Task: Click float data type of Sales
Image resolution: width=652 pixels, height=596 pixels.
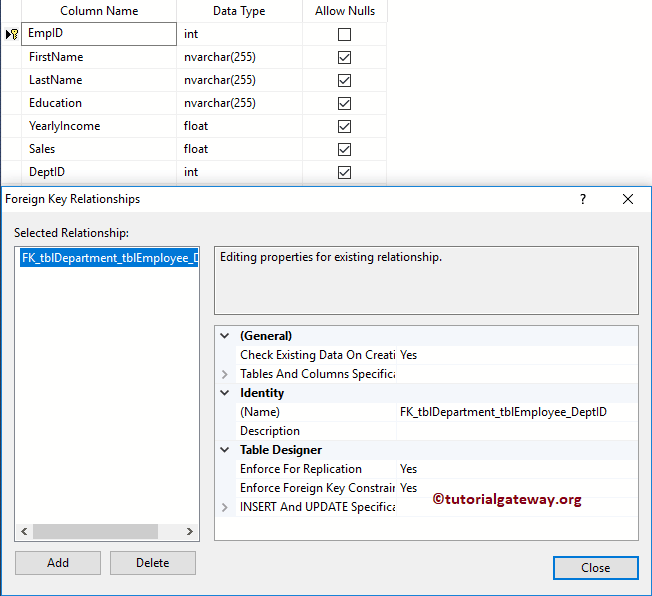Action: click(240, 149)
